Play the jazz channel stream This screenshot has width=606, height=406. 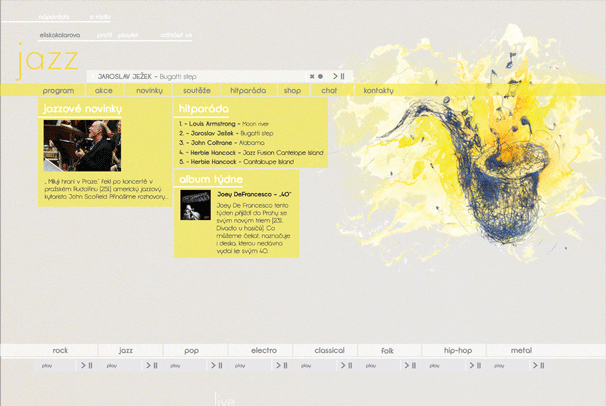(x=151, y=366)
